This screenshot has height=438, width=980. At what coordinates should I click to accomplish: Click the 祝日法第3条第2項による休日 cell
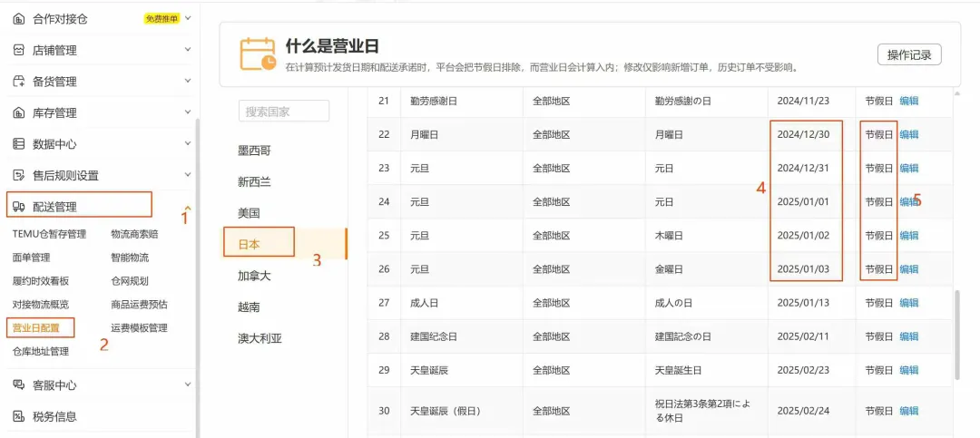tap(702, 411)
